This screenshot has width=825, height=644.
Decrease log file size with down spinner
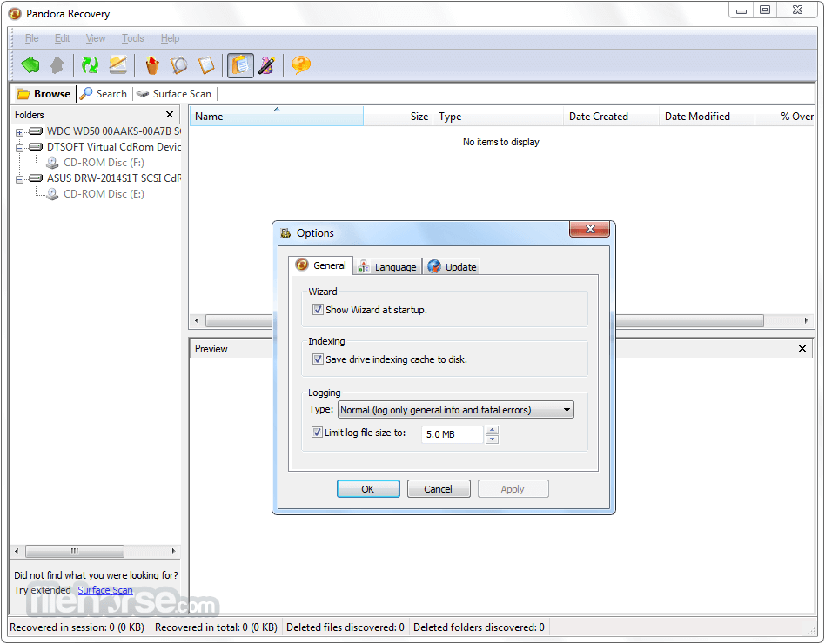pos(492,439)
